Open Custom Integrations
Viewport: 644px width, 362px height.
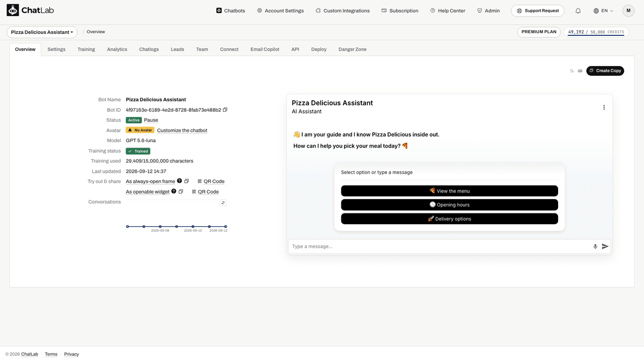pos(342,11)
